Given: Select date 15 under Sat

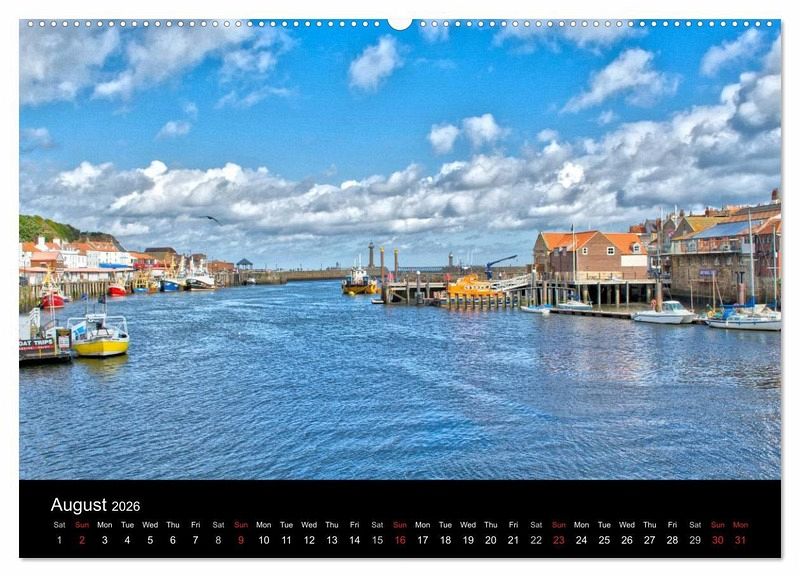Looking at the screenshot, I should [x=378, y=540].
